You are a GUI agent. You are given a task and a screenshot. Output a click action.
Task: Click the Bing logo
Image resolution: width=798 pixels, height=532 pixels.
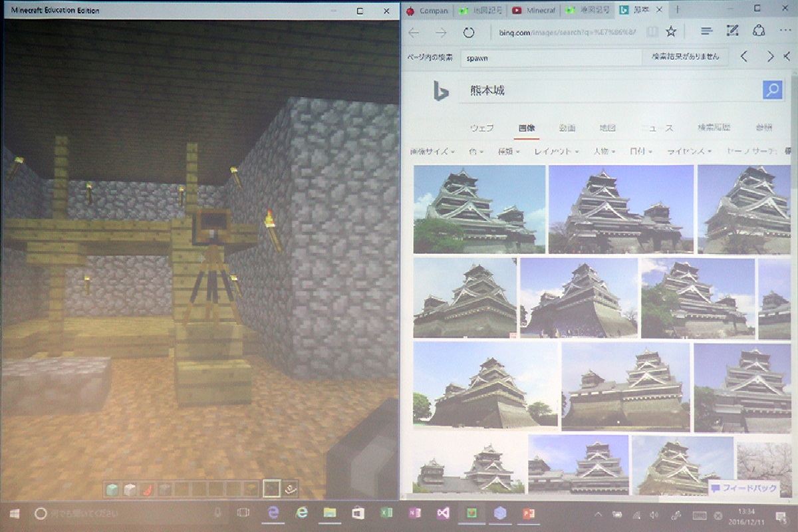[x=440, y=90]
